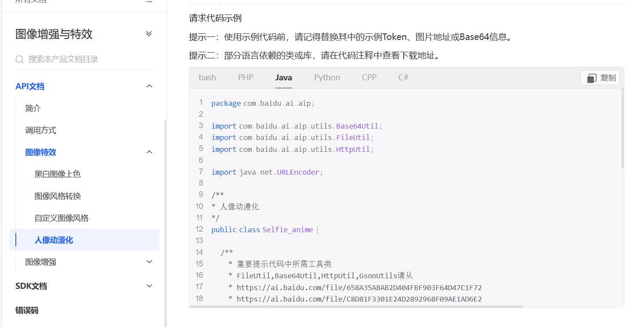Open the PHP code example tab
This screenshot has width=644, height=327.
coord(246,77)
